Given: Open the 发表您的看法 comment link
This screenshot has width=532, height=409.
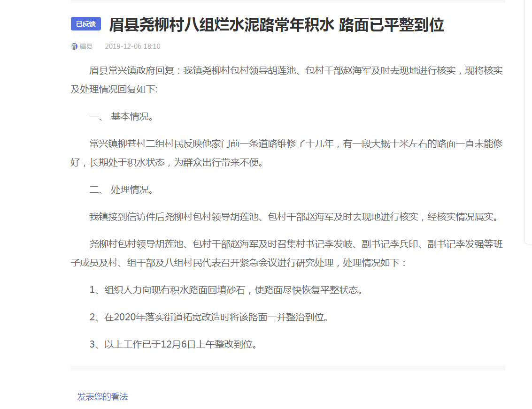Looking at the screenshot, I should tap(102, 397).
